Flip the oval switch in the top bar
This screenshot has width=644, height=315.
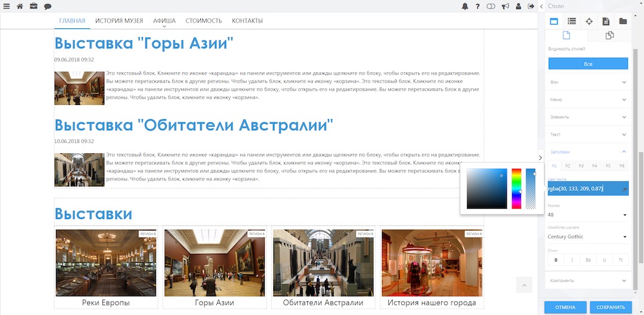point(491,6)
